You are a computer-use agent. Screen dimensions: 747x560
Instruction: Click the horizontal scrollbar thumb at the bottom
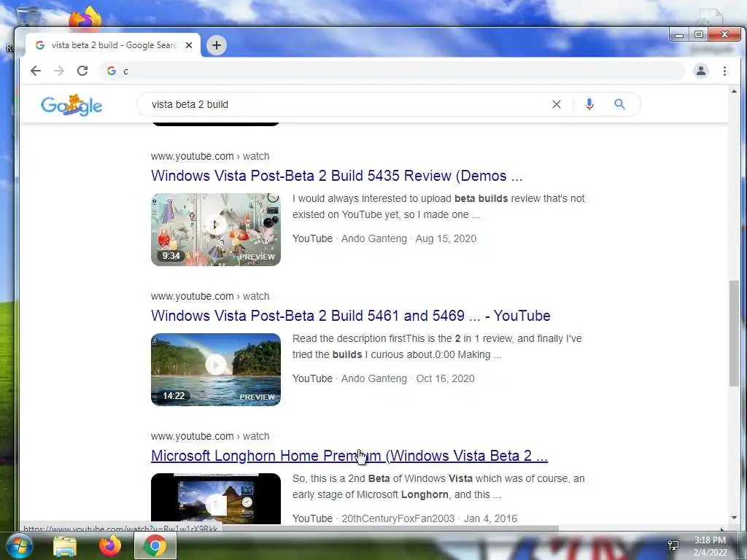(391, 528)
